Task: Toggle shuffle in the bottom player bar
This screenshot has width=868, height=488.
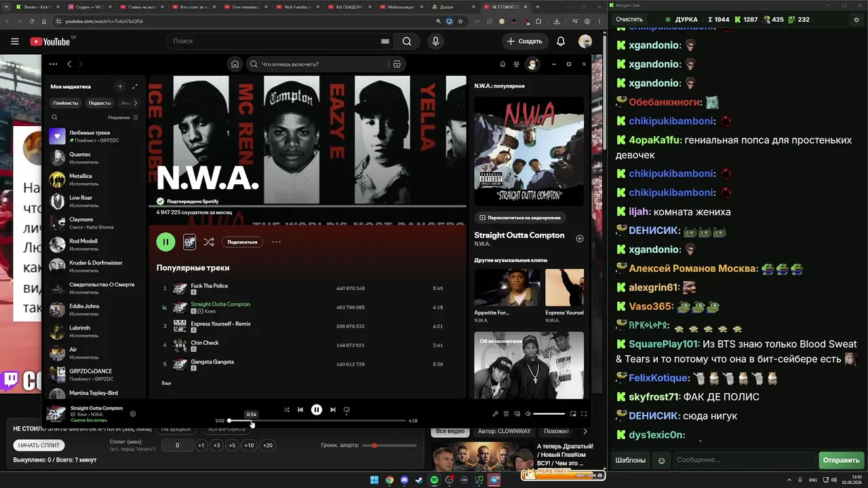Action: point(286,410)
